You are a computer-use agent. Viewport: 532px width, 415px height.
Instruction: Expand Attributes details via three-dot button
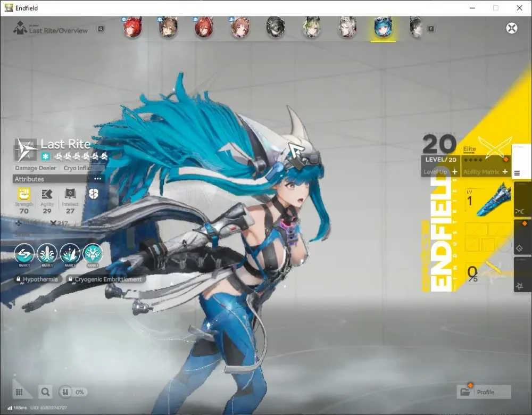point(98,179)
